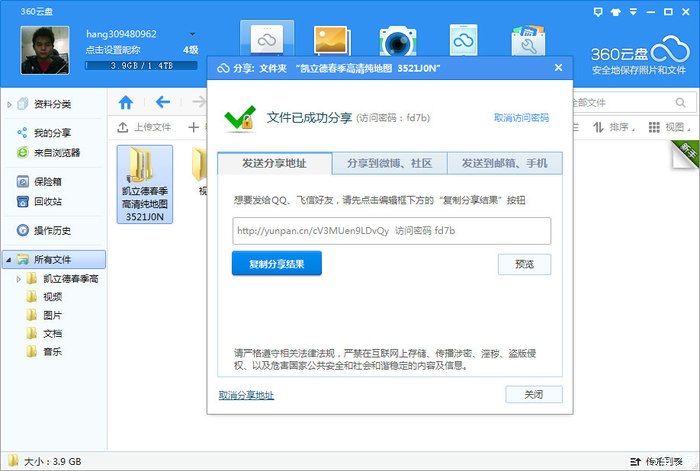Screen dimensions: 700x471
Task: Switch to 分享到微博、社区 tab
Action: click(x=389, y=163)
